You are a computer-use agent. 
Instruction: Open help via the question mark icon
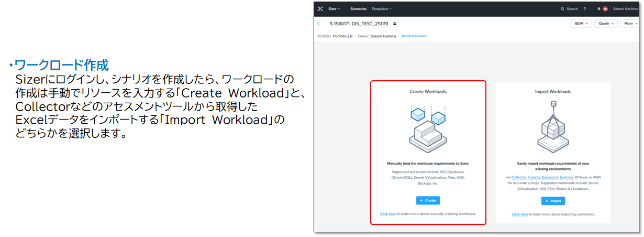coord(584,9)
